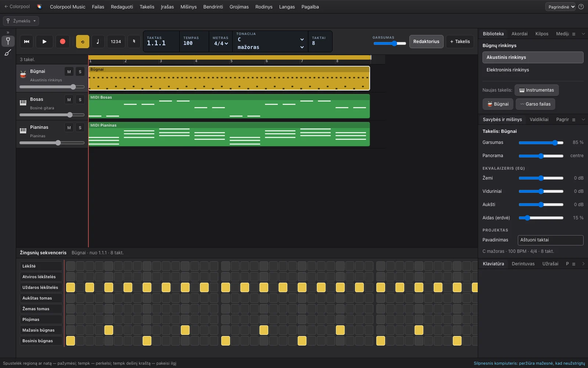Add a new track with + Takelis

pos(460,42)
